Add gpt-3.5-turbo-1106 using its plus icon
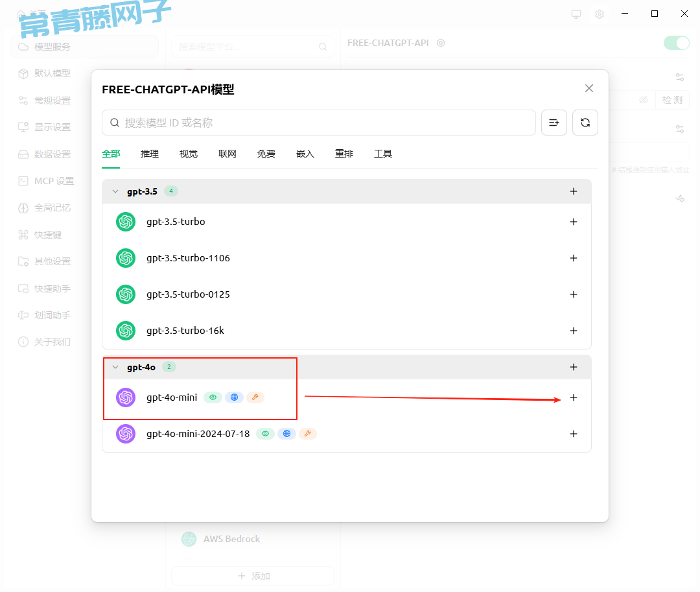Screen dimensions: 700x592 pyautogui.click(x=574, y=258)
